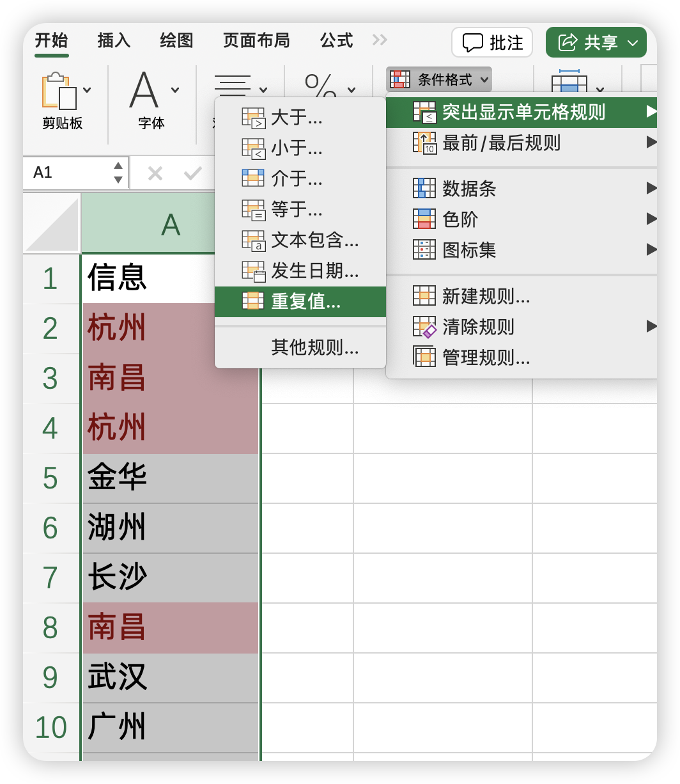Viewport: 680px width, 784px height.
Task: Click the 图标集 icon set icon
Action: click(x=424, y=250)
